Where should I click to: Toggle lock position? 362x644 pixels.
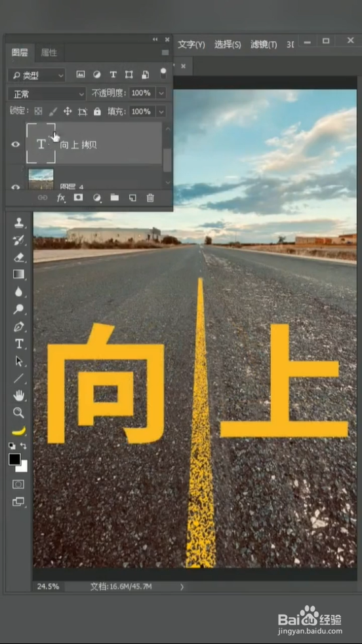(x=68, y=111)
